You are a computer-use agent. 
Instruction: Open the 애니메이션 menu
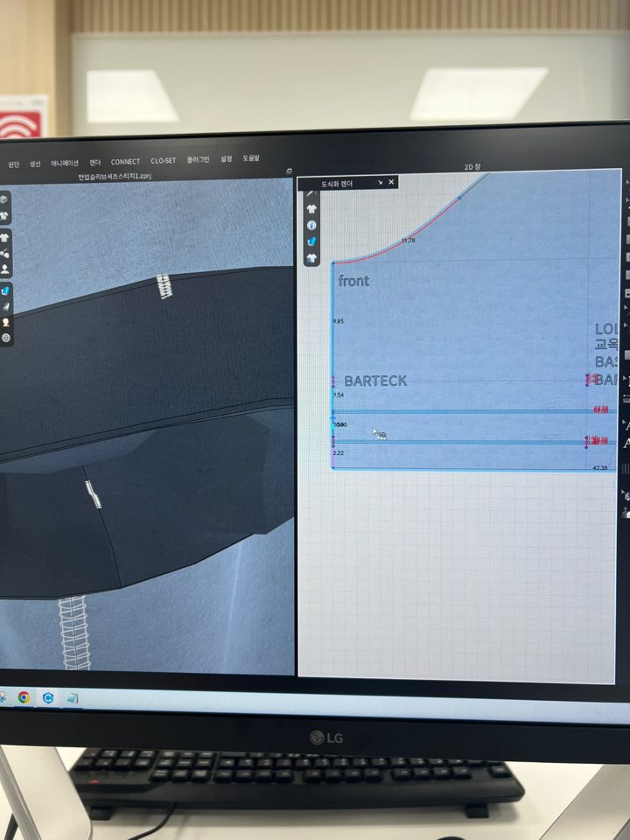[65, 163]
